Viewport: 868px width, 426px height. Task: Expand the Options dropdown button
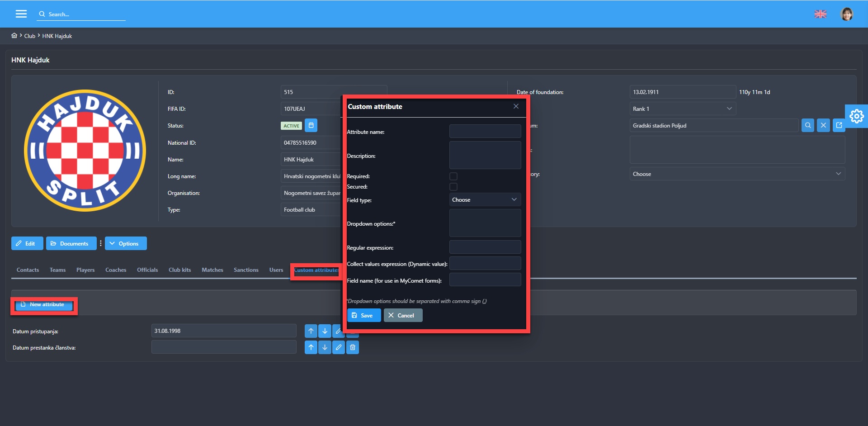click(x=126, y=244)
